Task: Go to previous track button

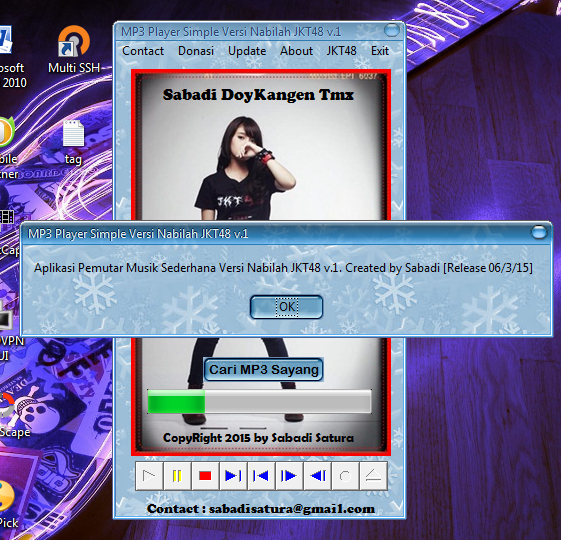Action: click(261, 476)
